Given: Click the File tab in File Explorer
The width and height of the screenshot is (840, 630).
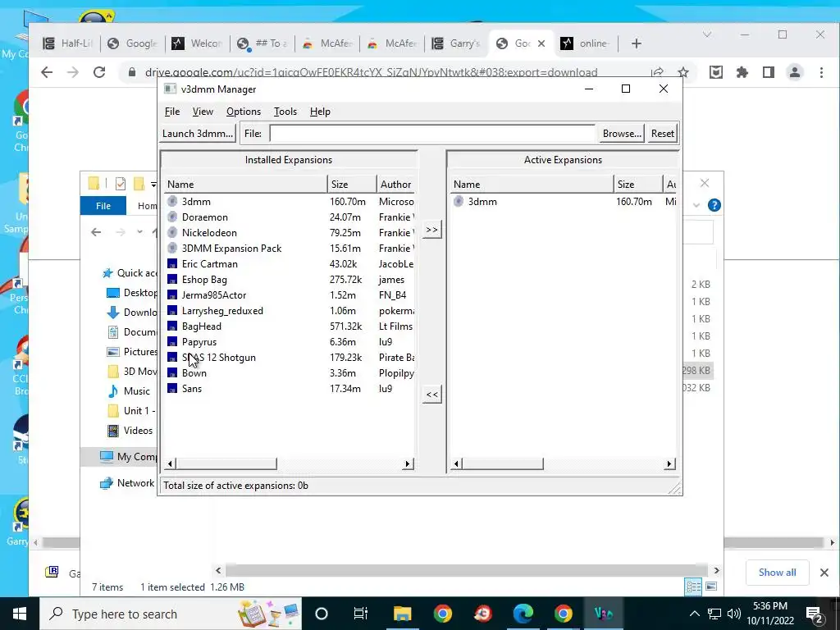Looking at the screenshot, I should tap(103, 206).
